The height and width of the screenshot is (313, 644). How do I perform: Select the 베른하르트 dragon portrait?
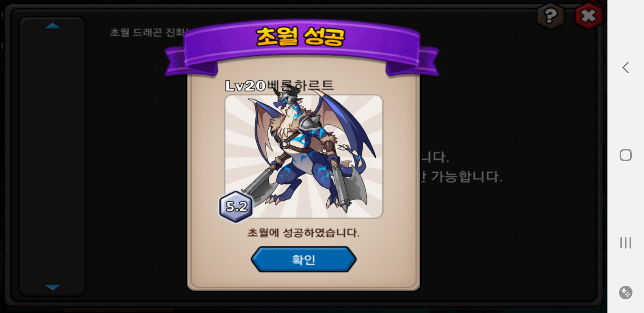click(x=303, y=156)
